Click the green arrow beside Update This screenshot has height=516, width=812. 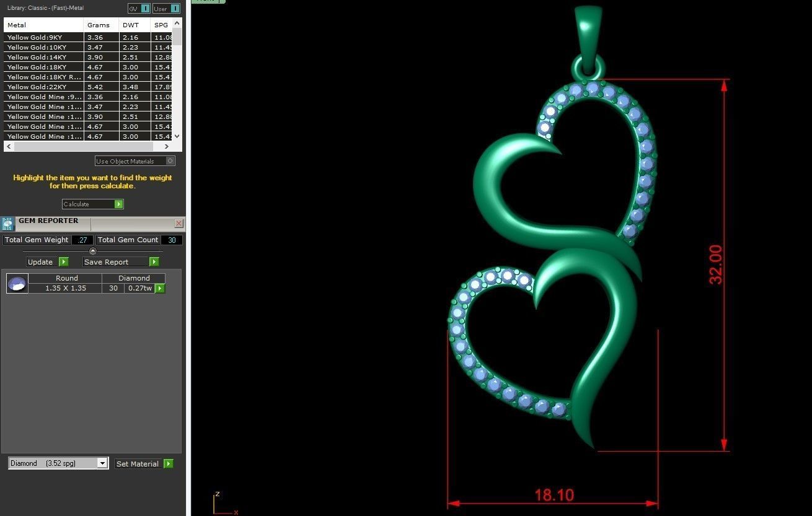click(63, 262)
